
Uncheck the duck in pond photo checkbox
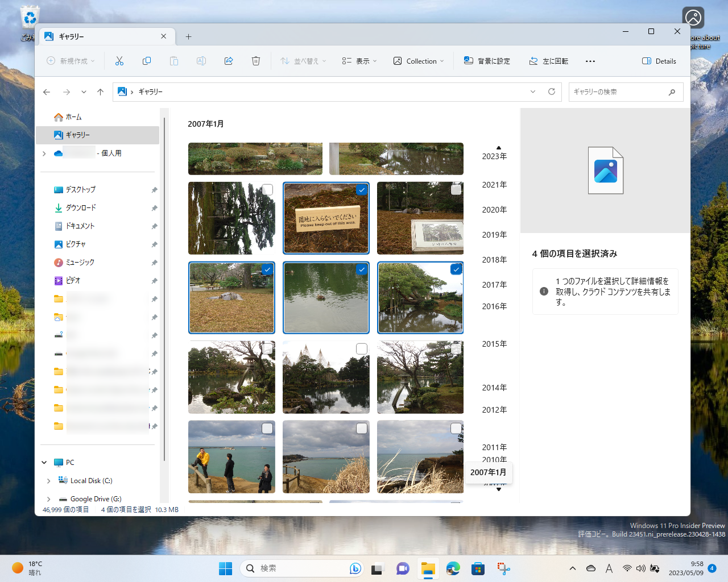click(362, 269)
